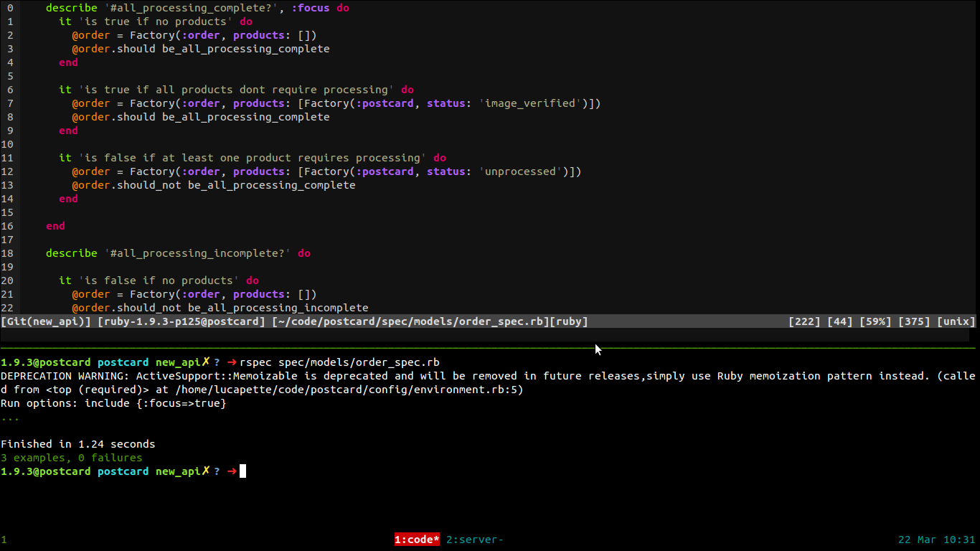Image resolution: width=980 pixels, height=551 pixels.
Task: Click the terminal prompt cursor block
Action: [242, 471]
